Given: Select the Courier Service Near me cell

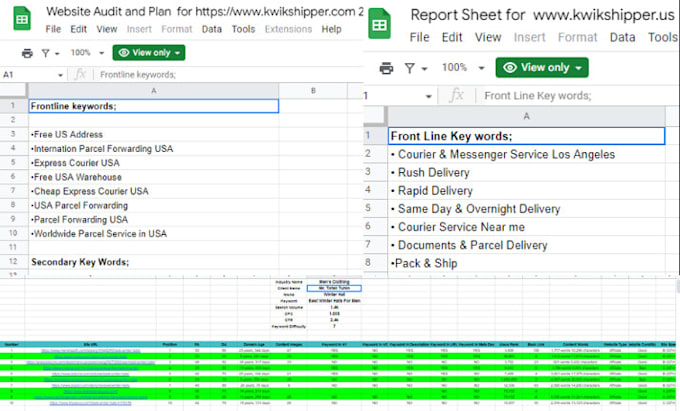Looking at the screenshot, I should pyautogui.click(x=526, y=227).
